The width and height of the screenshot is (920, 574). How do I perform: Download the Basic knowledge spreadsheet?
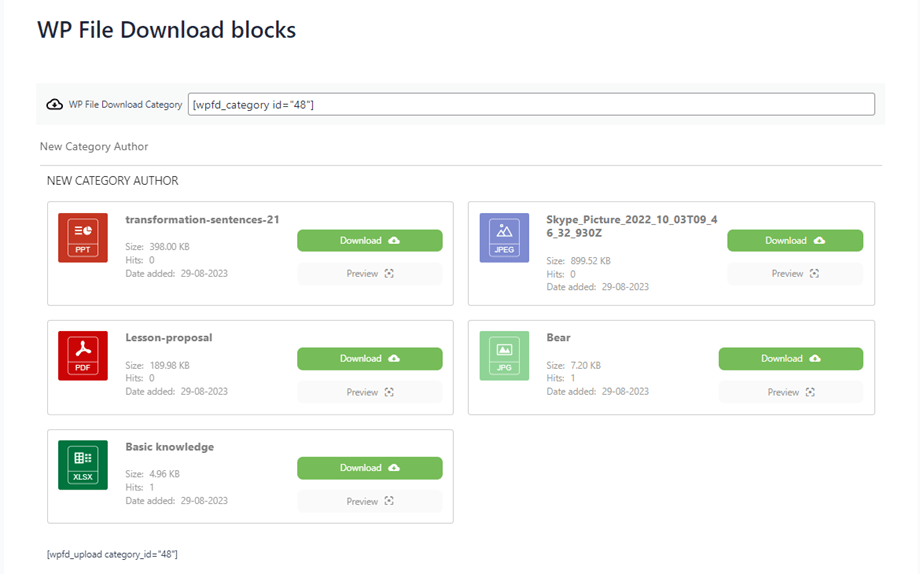pos(369,468)
